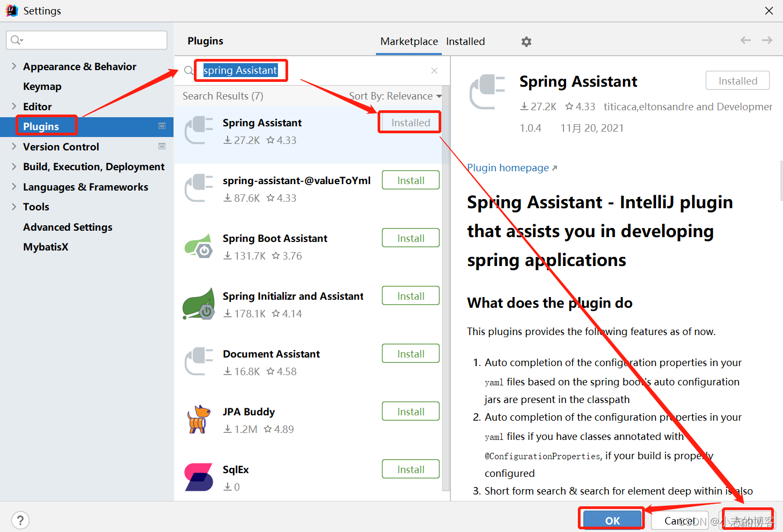Click JPA Buddy dog icon

[199, 419]
